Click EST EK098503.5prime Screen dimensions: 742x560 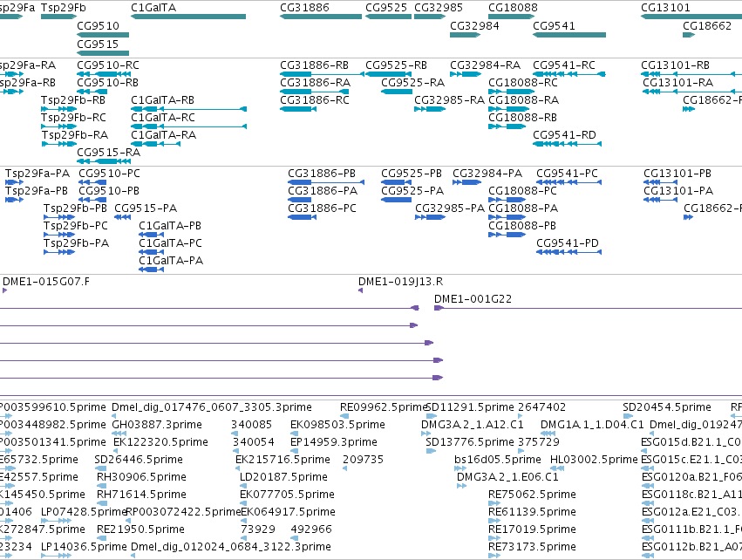point(295,434)
